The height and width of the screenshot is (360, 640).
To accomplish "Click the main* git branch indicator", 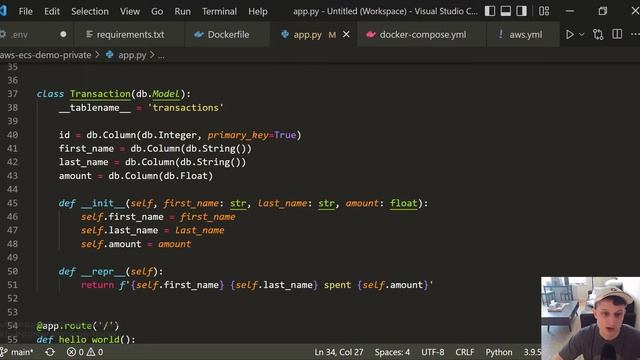I will pos(18,352).
